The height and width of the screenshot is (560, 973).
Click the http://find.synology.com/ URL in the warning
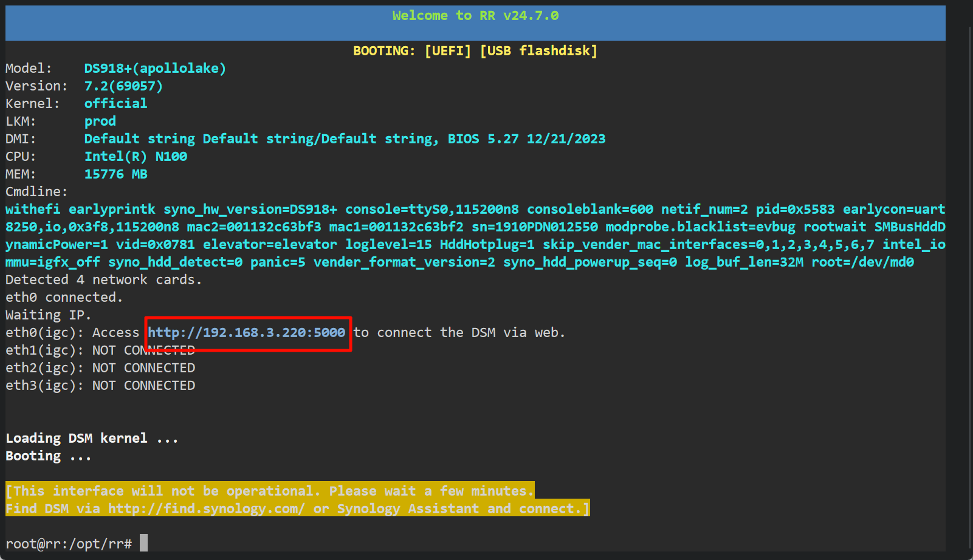(207, 509)
